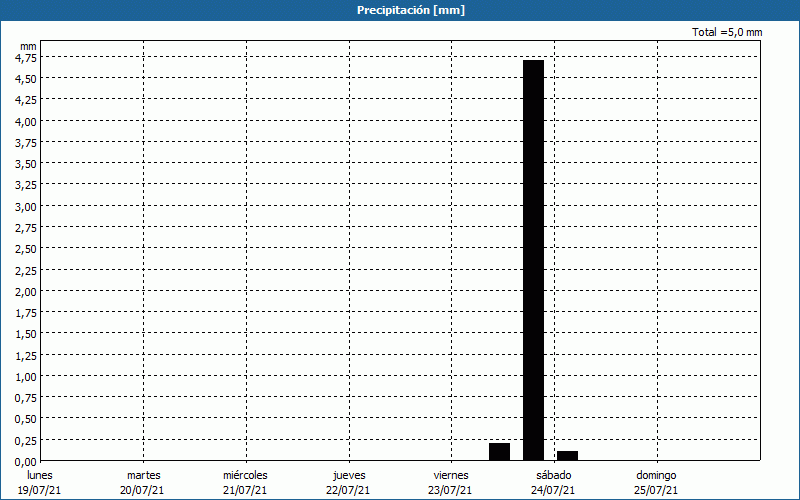Screen dimensions: 800x500
Task: Click the 2,75 axis label
Action: point(26,228)
